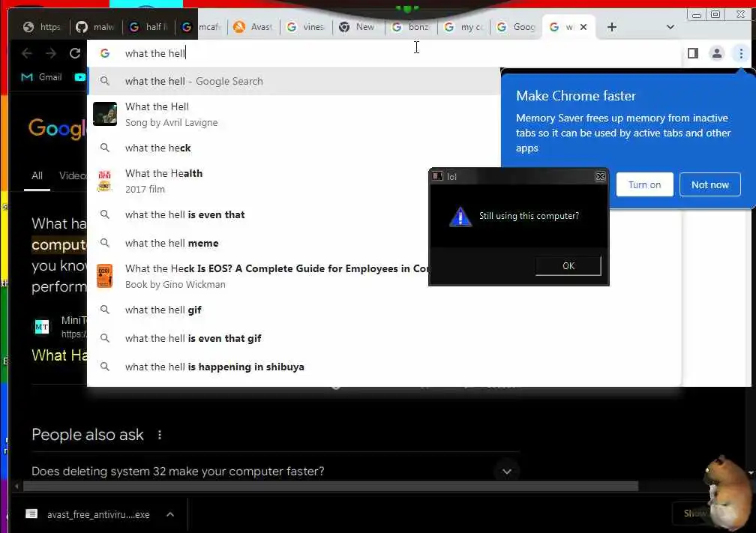Maximize the Chrome browser window
The image size is (756, 533).
(716, 14)
